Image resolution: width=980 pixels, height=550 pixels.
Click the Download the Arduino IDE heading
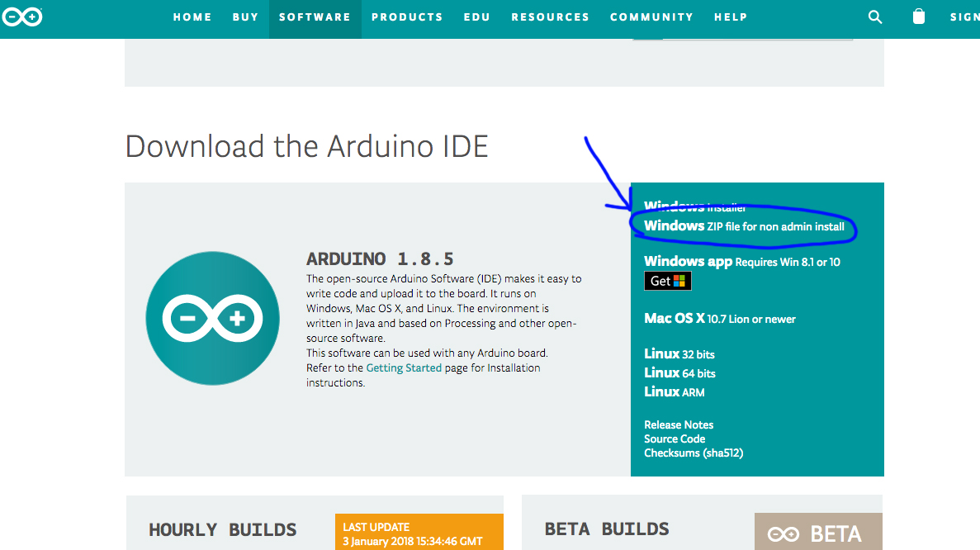pos(306,147)
